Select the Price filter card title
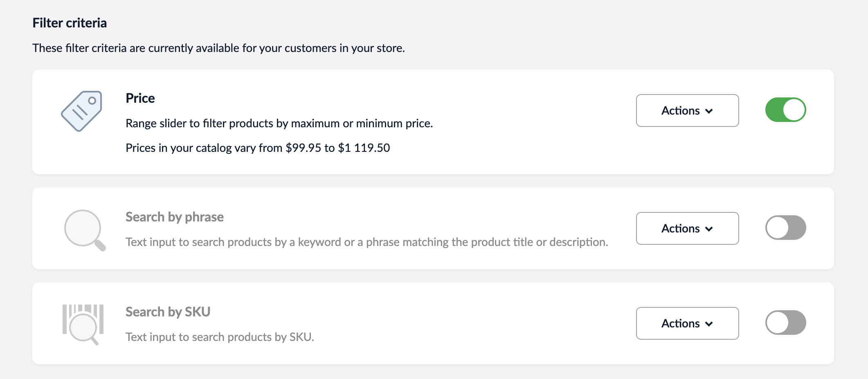Screen dimensions: 868x379 point(139,98)
